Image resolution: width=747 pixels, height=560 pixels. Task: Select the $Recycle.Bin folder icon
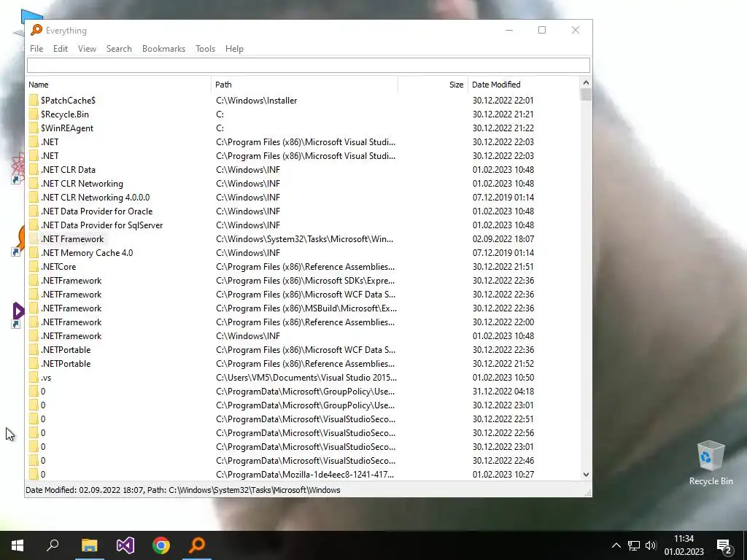pos(34,114)
